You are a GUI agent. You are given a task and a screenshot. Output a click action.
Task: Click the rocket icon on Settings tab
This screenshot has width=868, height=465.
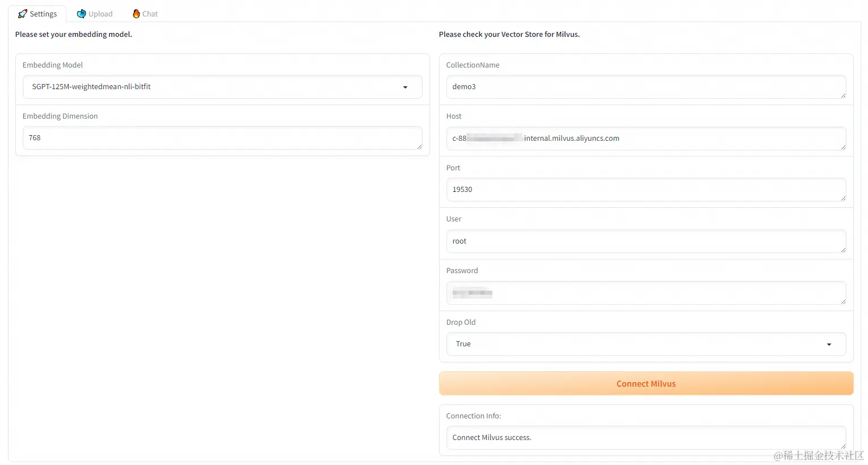pos(23,14)
